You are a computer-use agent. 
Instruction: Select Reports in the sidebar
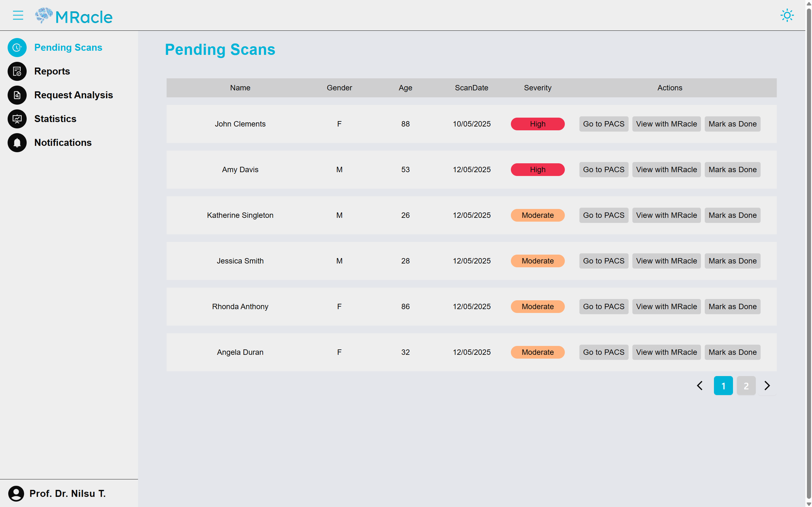tap(52, 71)
